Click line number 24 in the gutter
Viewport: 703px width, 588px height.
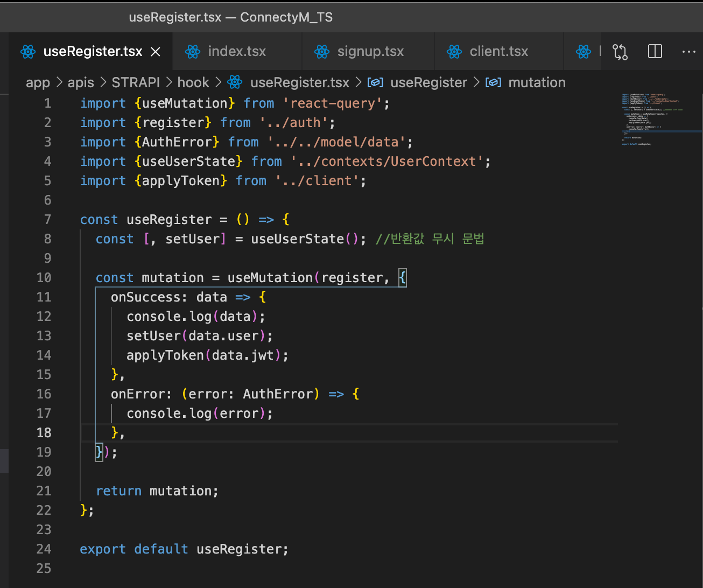click(44, 549)
